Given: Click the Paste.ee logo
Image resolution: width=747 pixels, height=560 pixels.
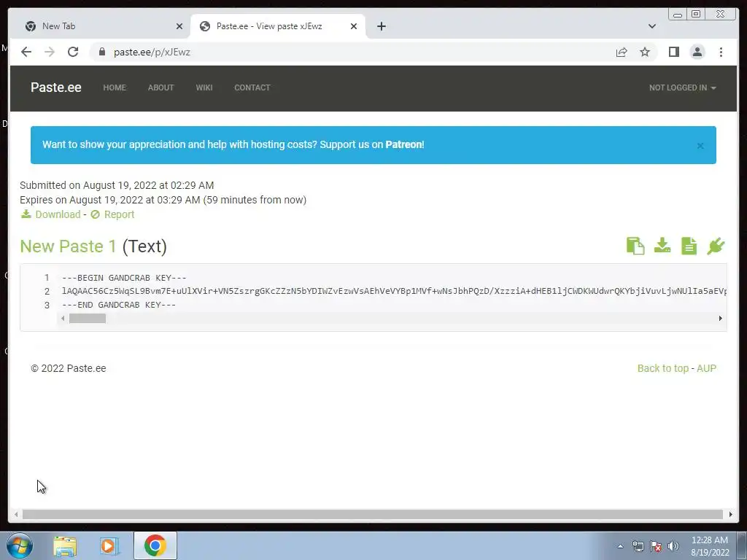Looking at the screenshot, I should (55, 87).
